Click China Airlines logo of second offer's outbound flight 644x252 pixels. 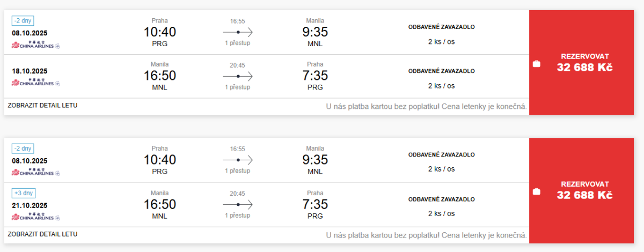(x=35, y=173)
